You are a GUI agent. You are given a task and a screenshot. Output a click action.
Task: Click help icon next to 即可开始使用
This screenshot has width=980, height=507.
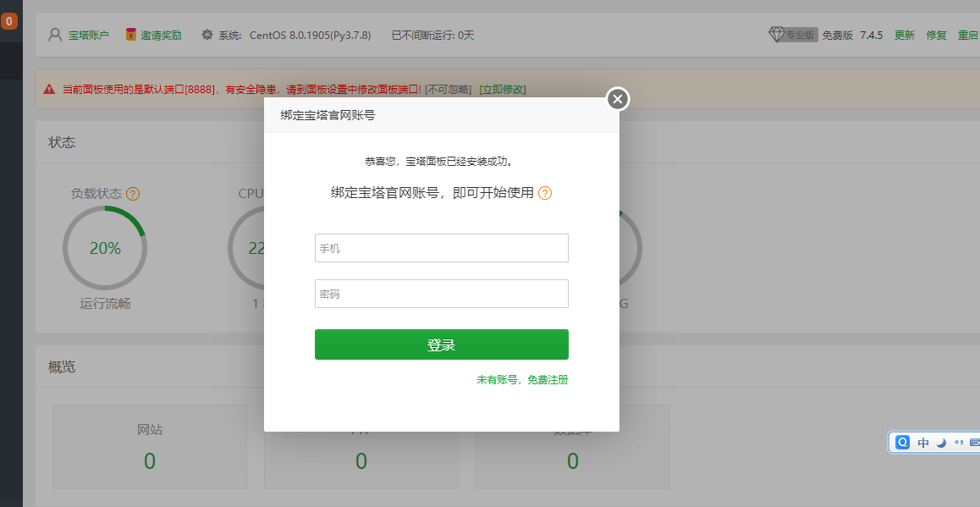545,193
